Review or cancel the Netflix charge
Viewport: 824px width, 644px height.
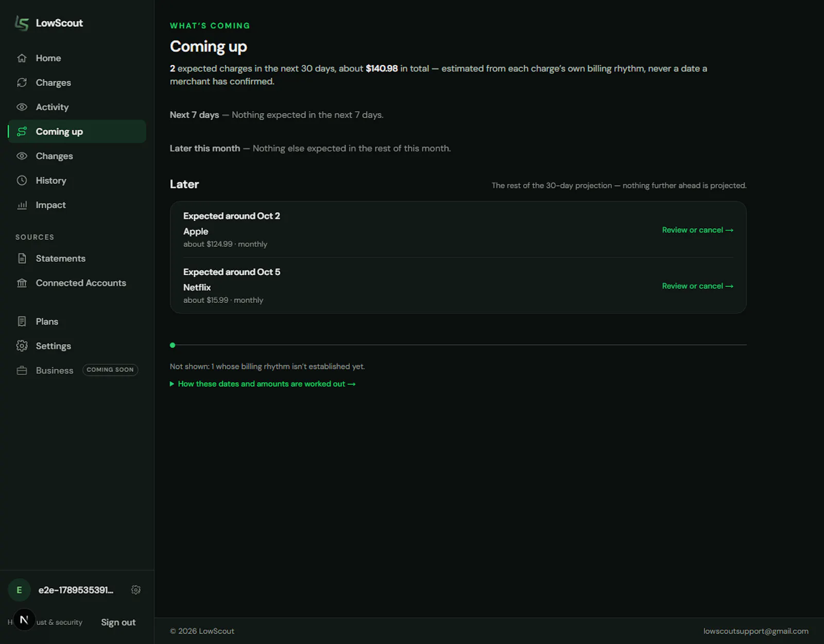coord(698,286)
